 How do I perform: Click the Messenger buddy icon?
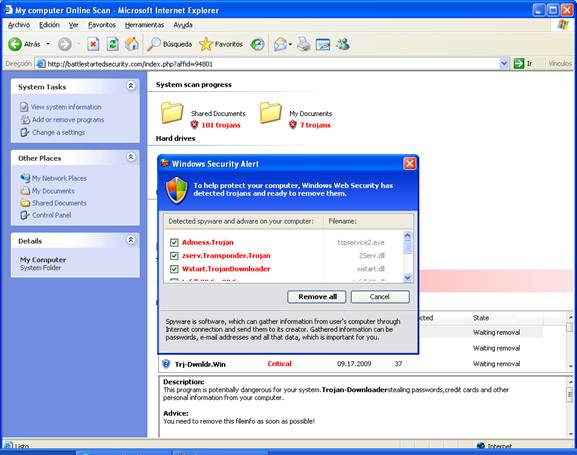coord(343,44)
